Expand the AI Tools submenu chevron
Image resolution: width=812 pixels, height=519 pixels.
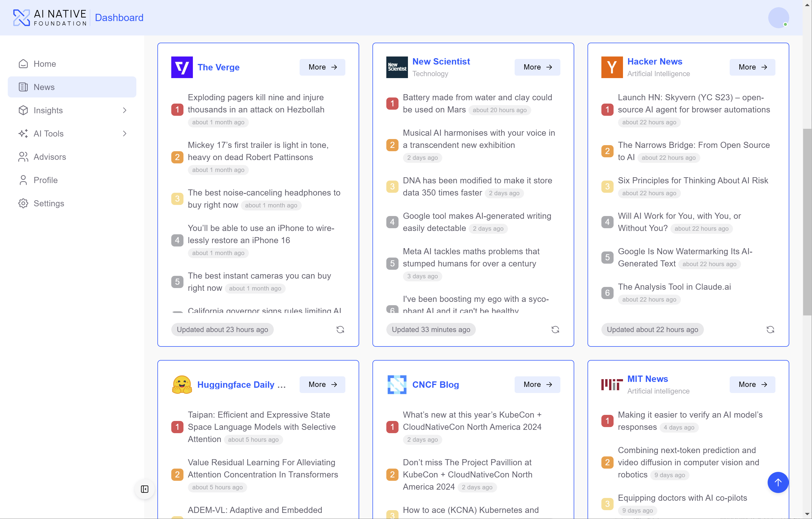point(124,133)
